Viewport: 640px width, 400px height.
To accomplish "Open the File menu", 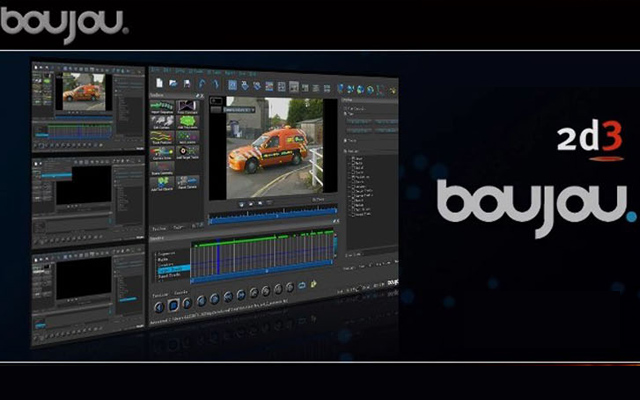I will 155,70.
